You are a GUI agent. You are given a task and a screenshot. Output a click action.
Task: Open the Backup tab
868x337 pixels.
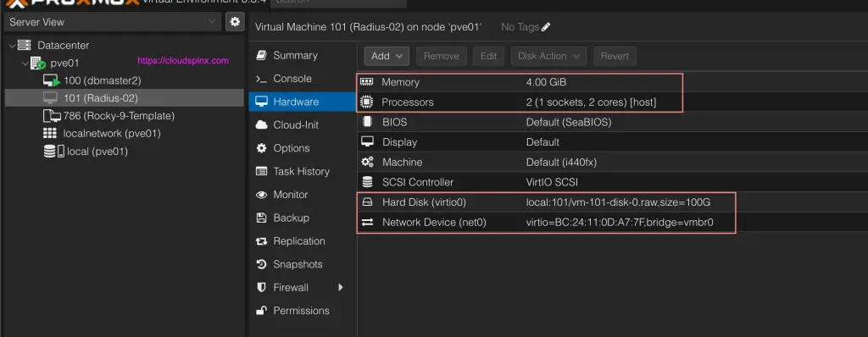pyautogui.click(x=303, y=218)
